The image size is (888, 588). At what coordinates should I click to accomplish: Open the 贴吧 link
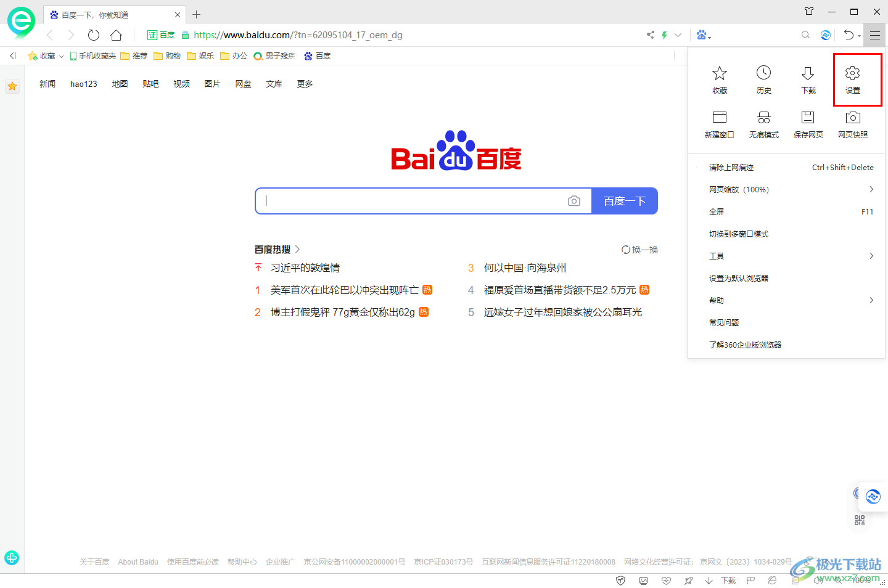150,84
